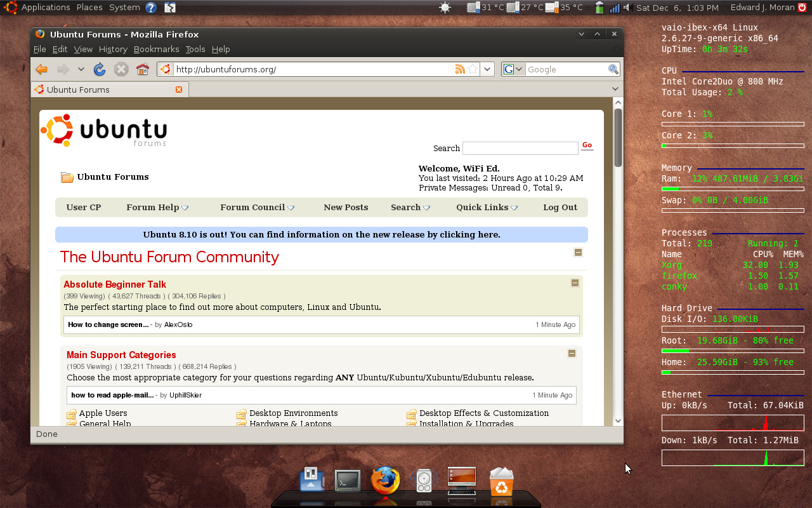Image resolution: width=812 pixels, height=508 pixels.
Task: Subscribe via the RSS feed icon
Action: pyautogui.click(x=460, y=69)
